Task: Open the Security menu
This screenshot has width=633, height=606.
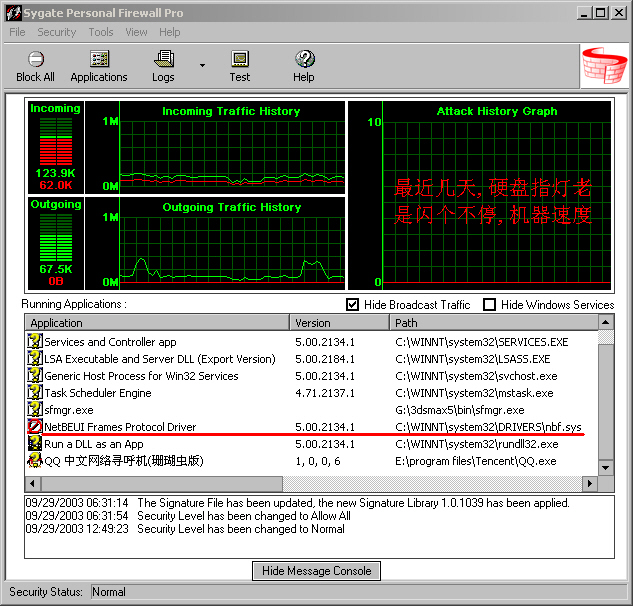Action: pos(57,32)
